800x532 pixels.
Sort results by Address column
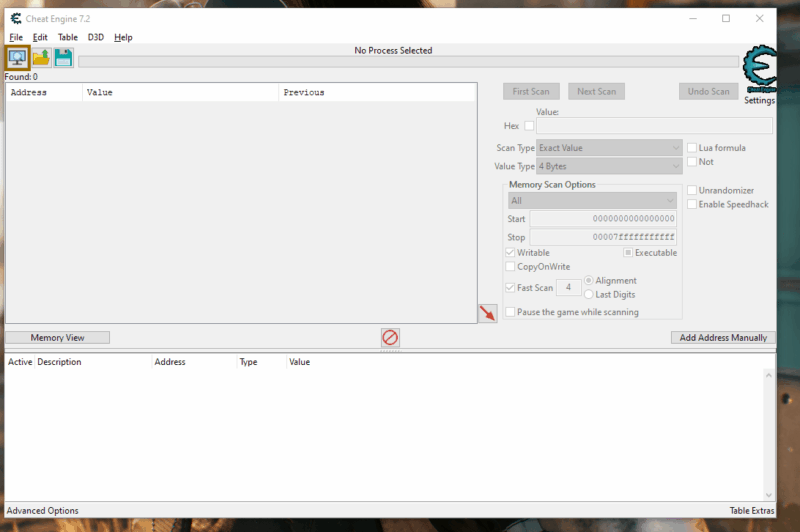coord(44,92)
